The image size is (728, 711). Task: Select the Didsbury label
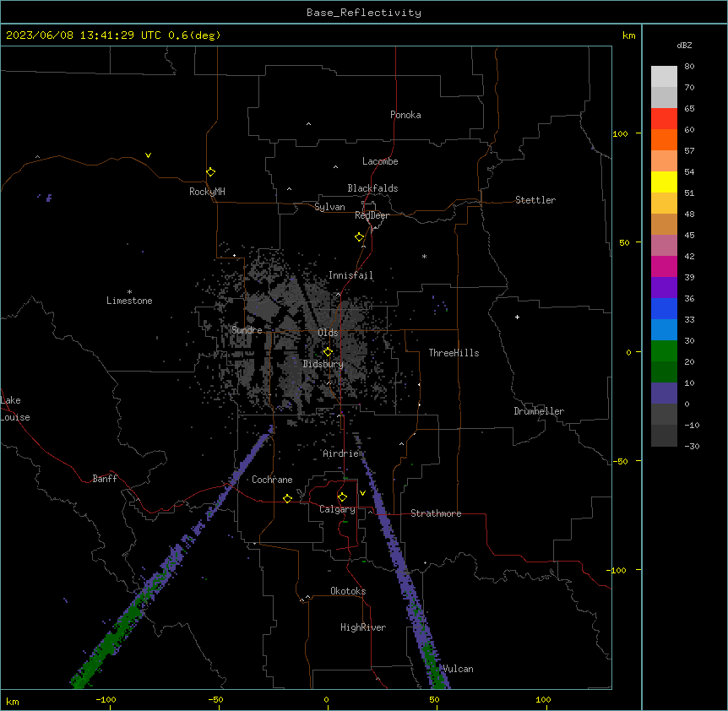(323, 364)
